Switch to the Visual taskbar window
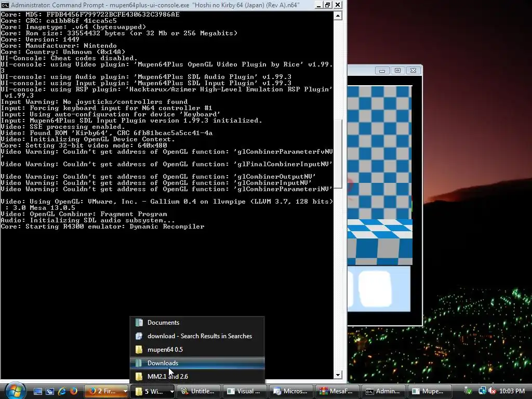Screen dimensions: 532x399 (x=245, y=391)
